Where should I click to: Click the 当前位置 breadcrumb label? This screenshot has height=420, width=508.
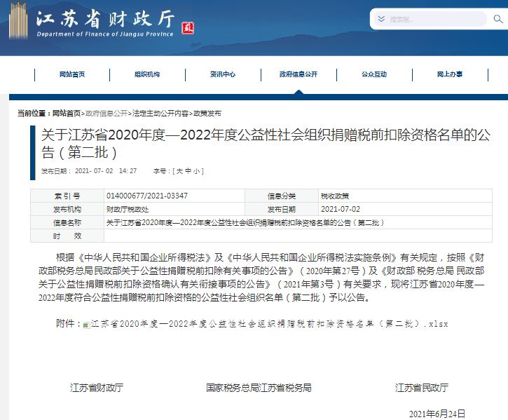click(32, 113)
